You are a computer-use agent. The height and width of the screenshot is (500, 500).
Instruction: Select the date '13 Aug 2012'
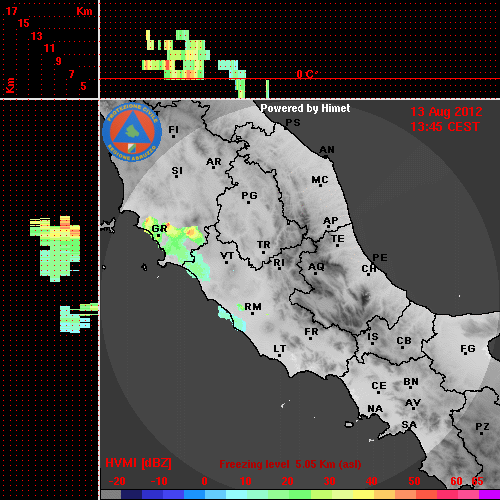tap(446, 112)
